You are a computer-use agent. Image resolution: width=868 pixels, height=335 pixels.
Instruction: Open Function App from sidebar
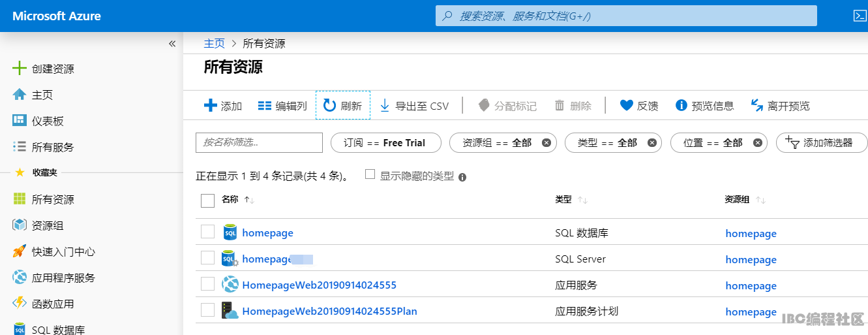(53, 304)
